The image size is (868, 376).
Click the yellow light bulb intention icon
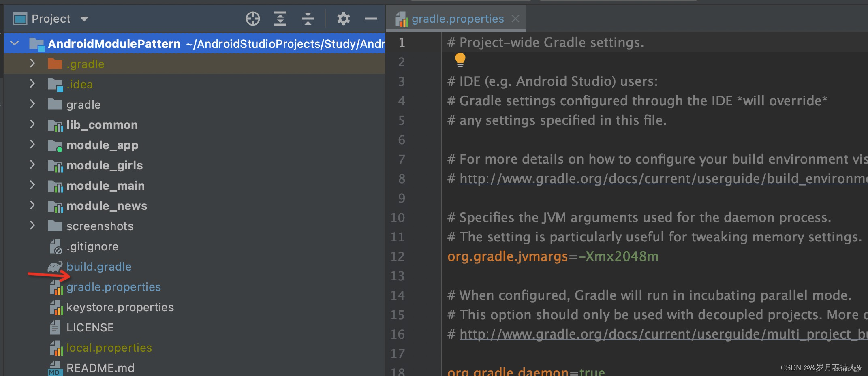point(460,60)
